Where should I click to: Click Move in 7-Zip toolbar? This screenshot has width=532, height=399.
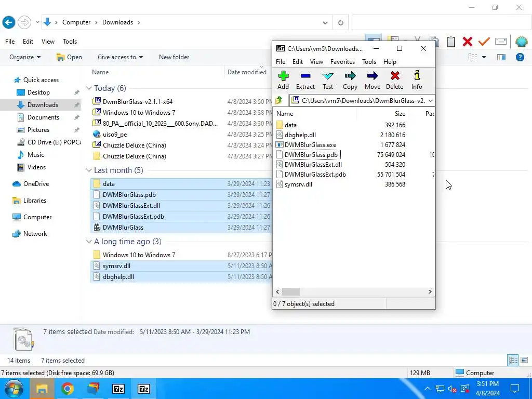click(x=373, y=81)
